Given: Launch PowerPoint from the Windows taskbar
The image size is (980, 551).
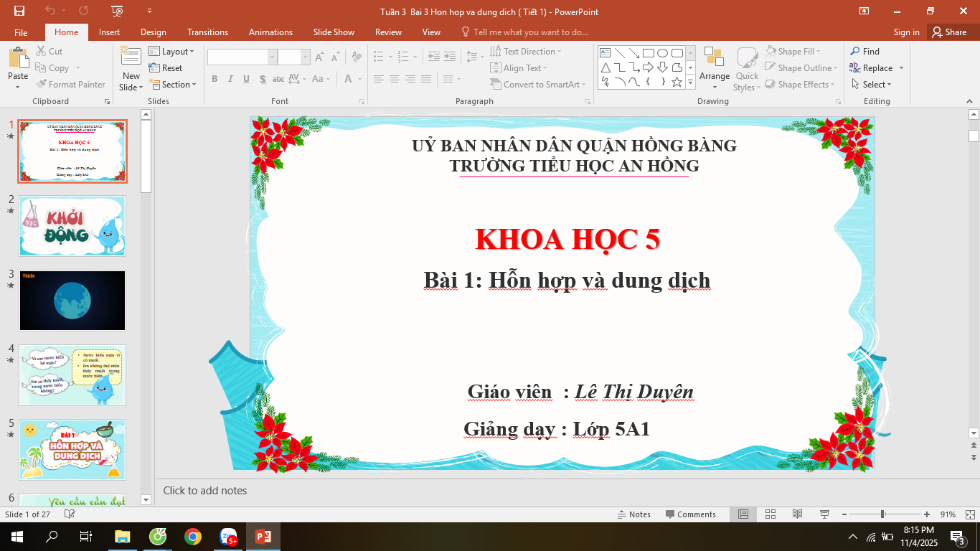Looking at the screenshot, I should [x=263, y=537].
